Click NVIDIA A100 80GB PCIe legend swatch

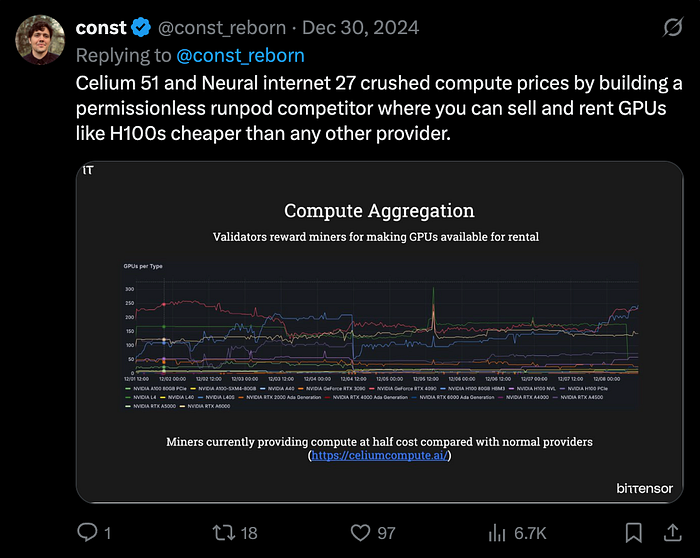[128, 388]
